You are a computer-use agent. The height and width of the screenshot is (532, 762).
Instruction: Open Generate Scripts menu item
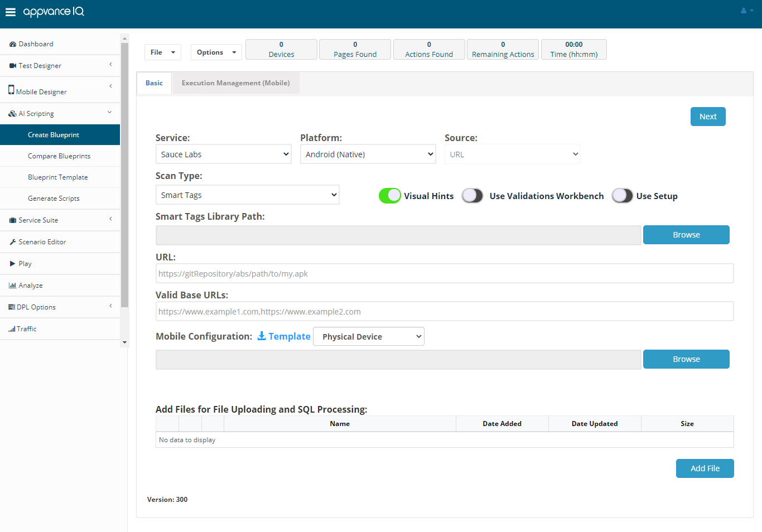60,199
